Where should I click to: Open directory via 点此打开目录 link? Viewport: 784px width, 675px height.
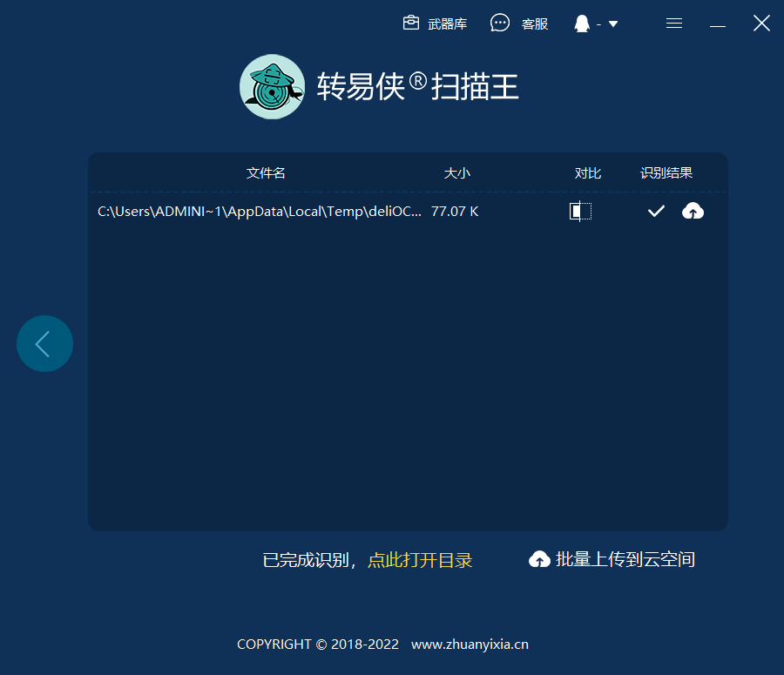click(x=420, y=560)
